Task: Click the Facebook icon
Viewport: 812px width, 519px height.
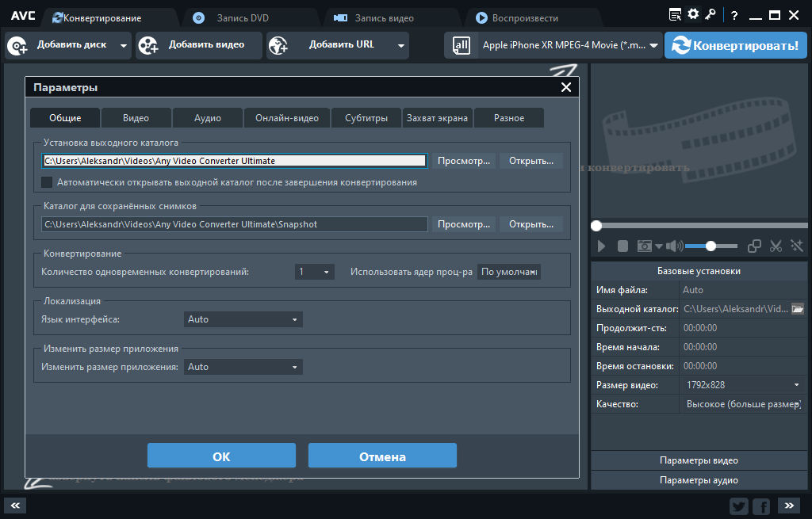Action: click(x=761, y=506)
